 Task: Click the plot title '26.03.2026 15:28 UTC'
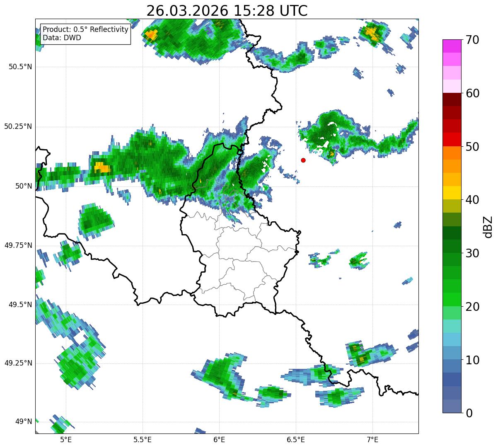coord(227,11)
